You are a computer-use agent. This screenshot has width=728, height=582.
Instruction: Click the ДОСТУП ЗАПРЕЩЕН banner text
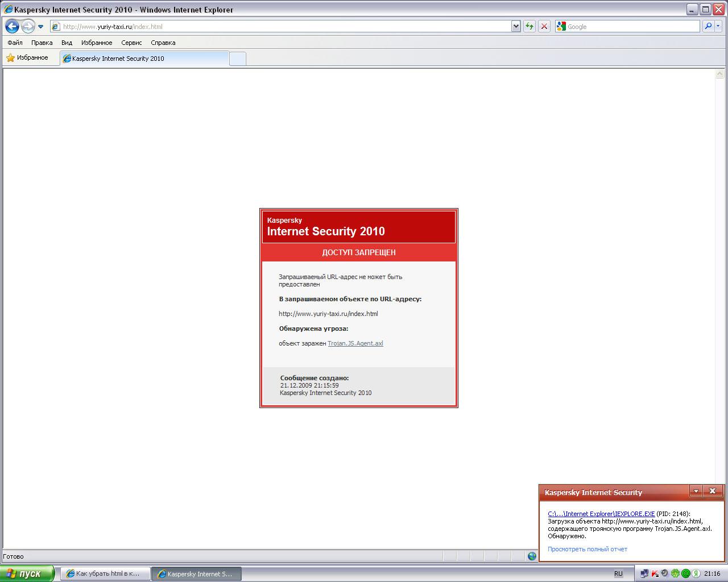coord(359,252)
